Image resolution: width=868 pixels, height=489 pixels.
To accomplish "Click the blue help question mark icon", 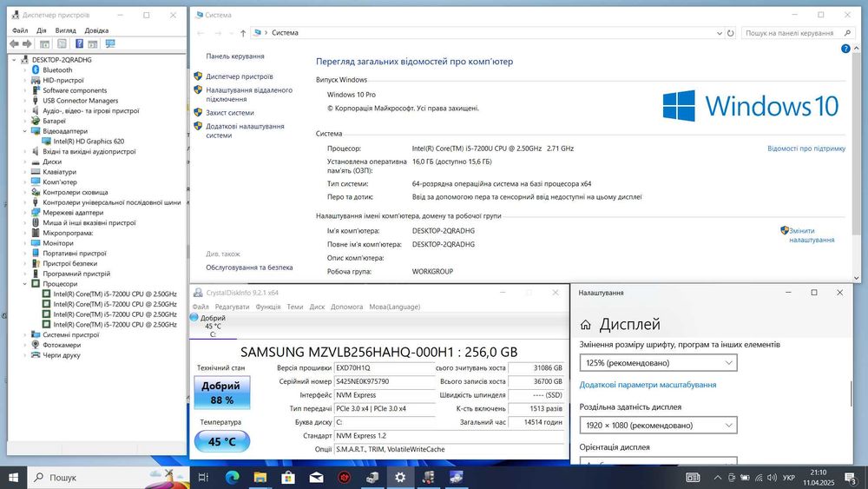I will click(845, 49).
